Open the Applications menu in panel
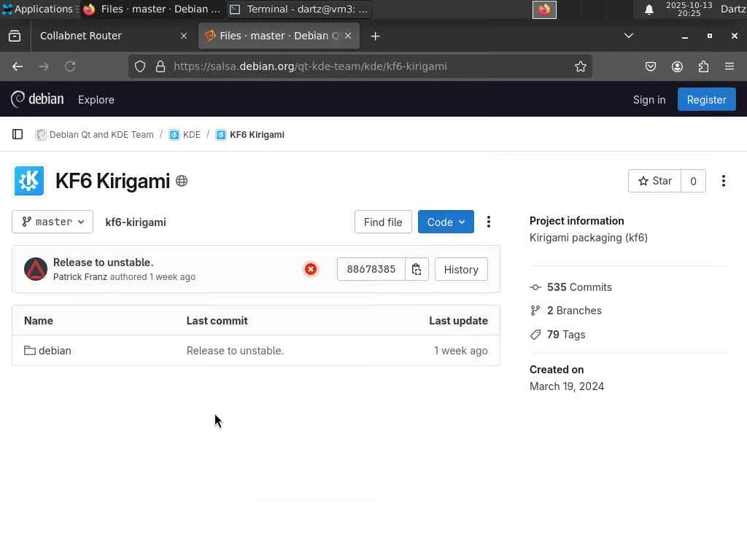The width and height of the screenshot is (747, 560). 39,9
